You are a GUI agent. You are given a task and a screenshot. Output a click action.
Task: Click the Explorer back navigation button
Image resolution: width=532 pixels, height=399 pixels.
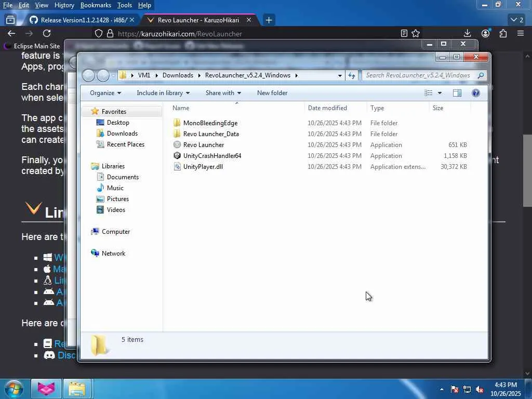tap(88, 75)
